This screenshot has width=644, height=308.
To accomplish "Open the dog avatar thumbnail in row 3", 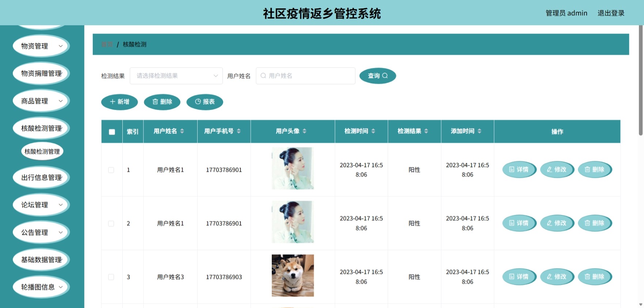I will pyautogui.click(x=293, y=276).
